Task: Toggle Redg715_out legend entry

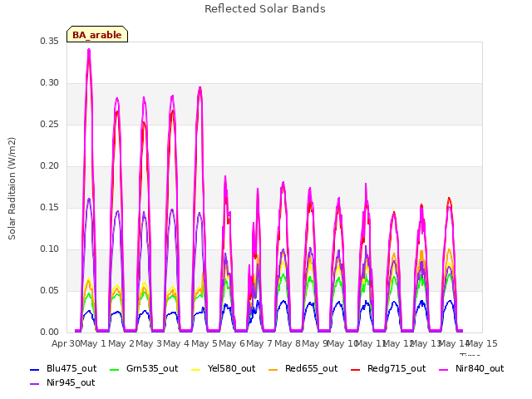Action: (x=388, y=368)
